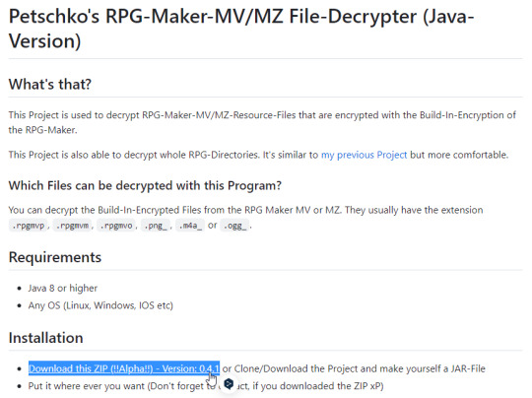Click the paragraph about Build-In-Encryption of RPG-Maker
This screenshot has height=398, width=532.
[262, 122]
